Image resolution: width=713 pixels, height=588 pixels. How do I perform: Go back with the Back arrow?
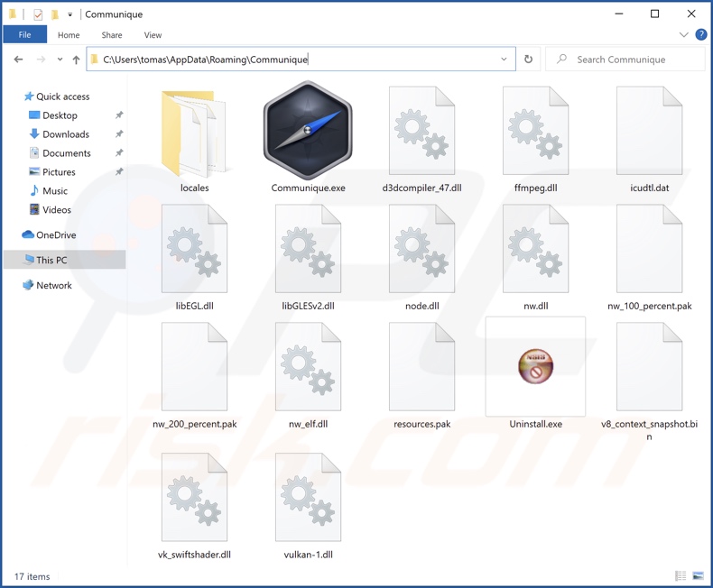pyautogui.click(x=19, y=60)
